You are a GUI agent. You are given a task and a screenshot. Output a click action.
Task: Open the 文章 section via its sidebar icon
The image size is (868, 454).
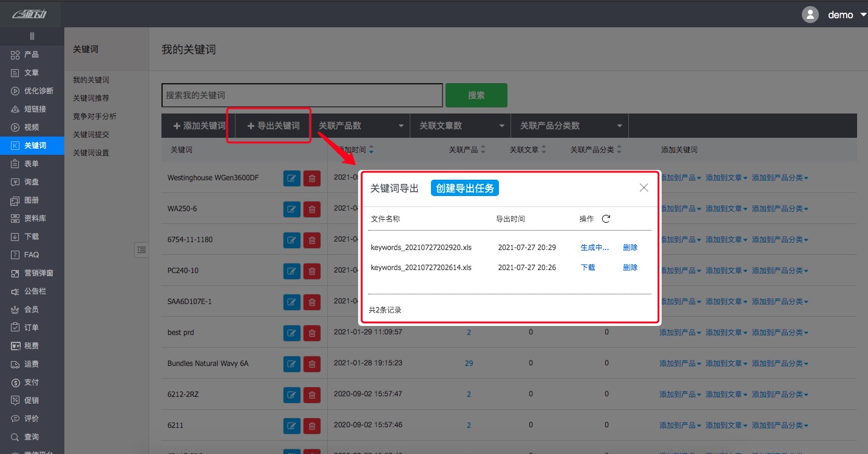coord(16,72)
